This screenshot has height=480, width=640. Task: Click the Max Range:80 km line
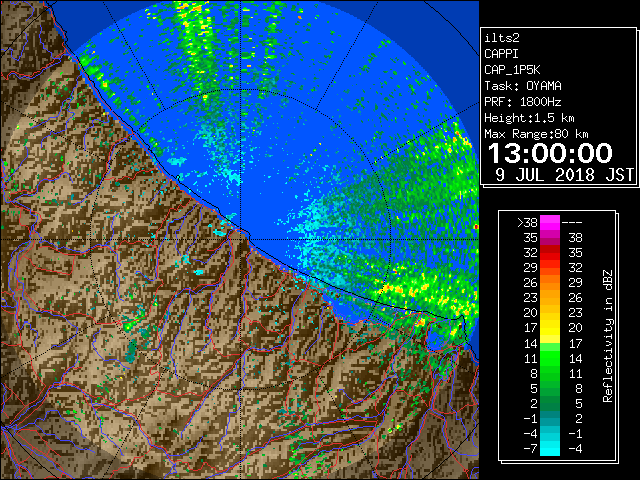coord(536,134)
